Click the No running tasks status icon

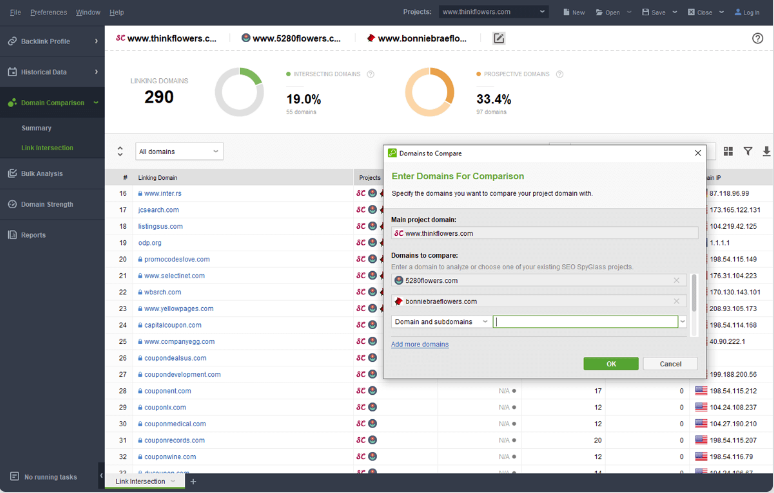(14, 477)
